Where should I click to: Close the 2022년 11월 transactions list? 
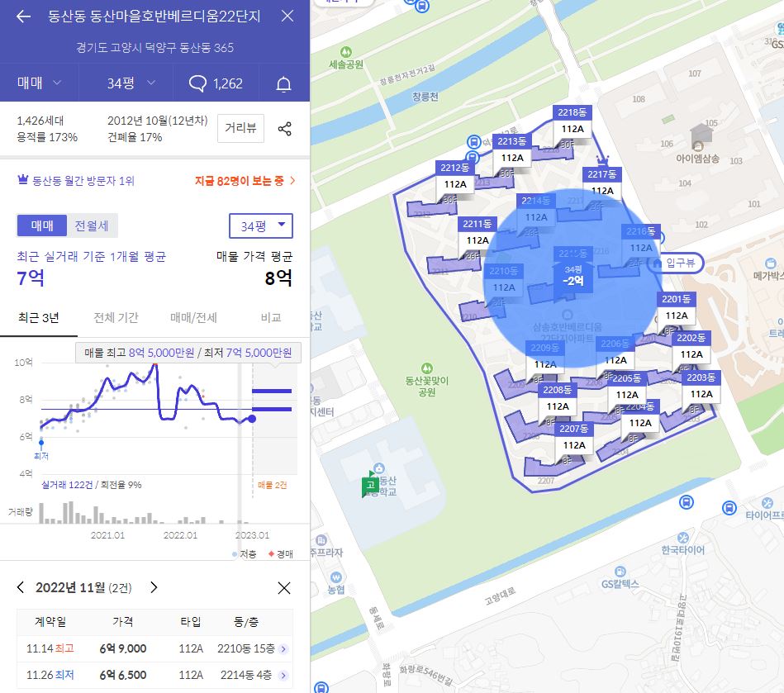(x=284, y=588)
